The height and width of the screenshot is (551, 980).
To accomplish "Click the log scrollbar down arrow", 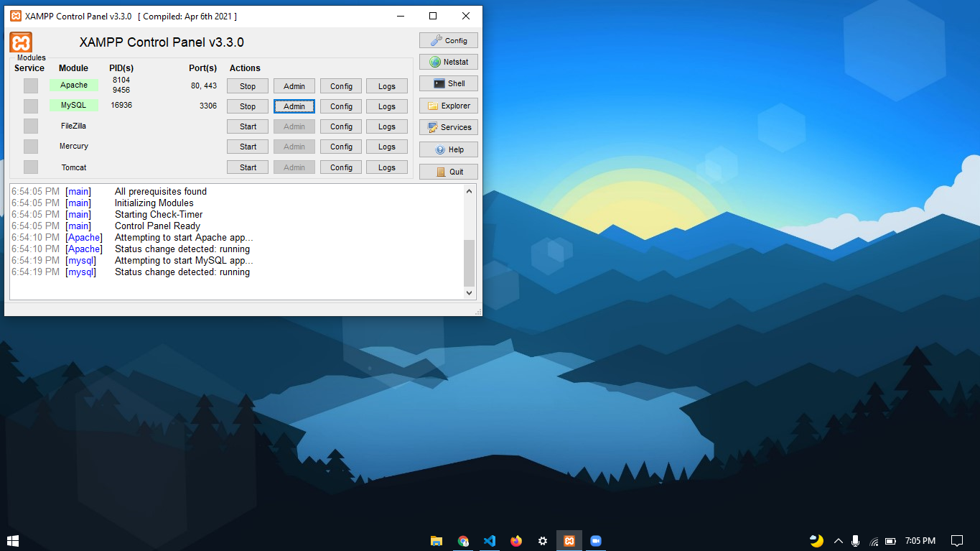I will (470, 293).
